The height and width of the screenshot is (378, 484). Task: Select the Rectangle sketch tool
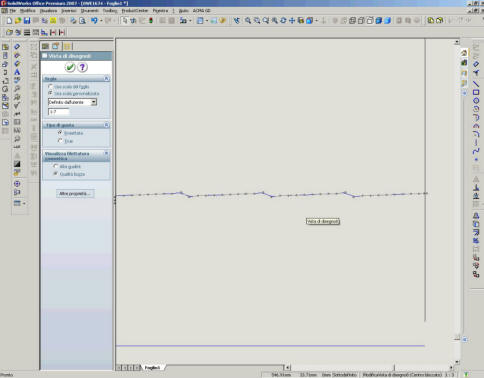pyautogui.click(x=476, y=92)
